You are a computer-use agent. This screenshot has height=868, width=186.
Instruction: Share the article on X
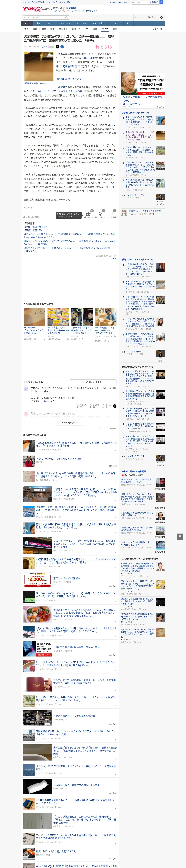pyautogui.click(x=57, y=47)
